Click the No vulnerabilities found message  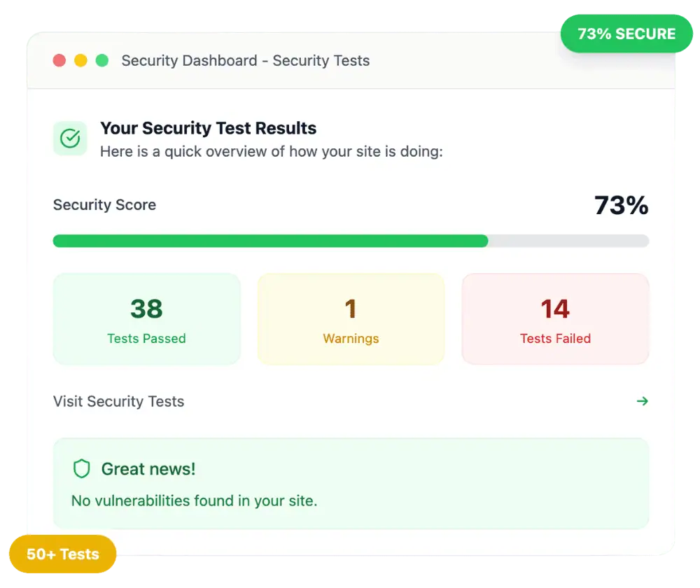(195, 501)
